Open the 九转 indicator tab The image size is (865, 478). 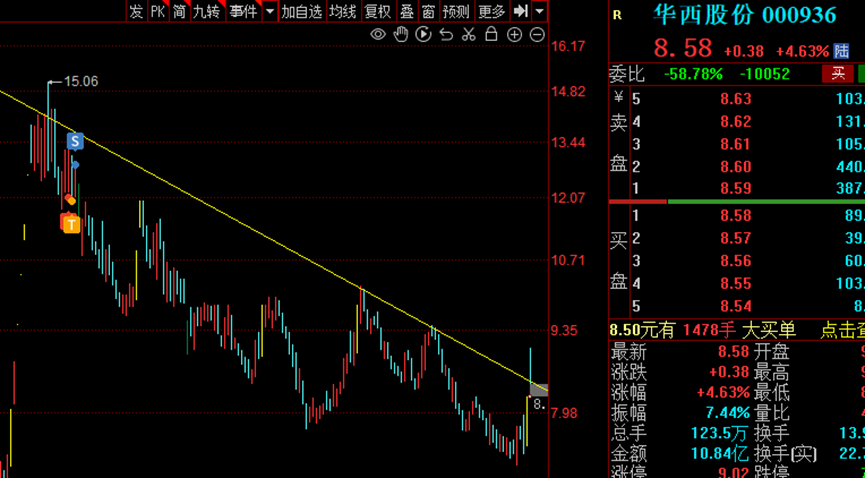[206, 11]
